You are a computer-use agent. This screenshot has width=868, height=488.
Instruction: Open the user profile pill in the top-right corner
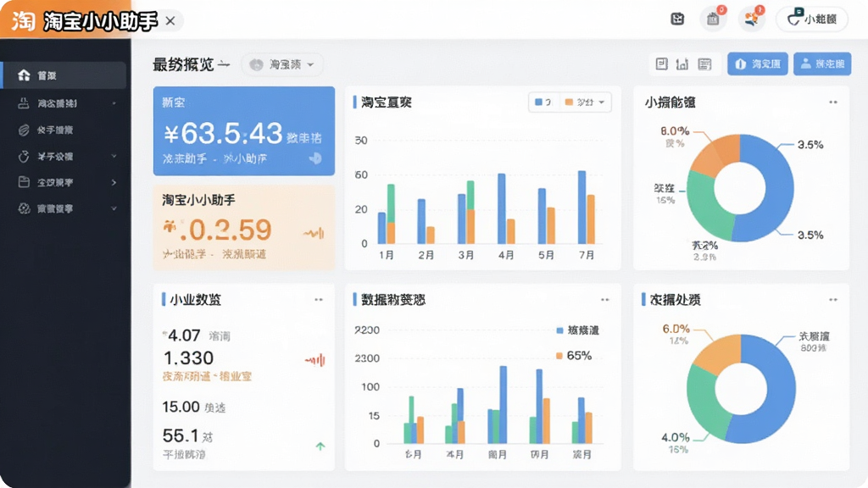point(811,19)
